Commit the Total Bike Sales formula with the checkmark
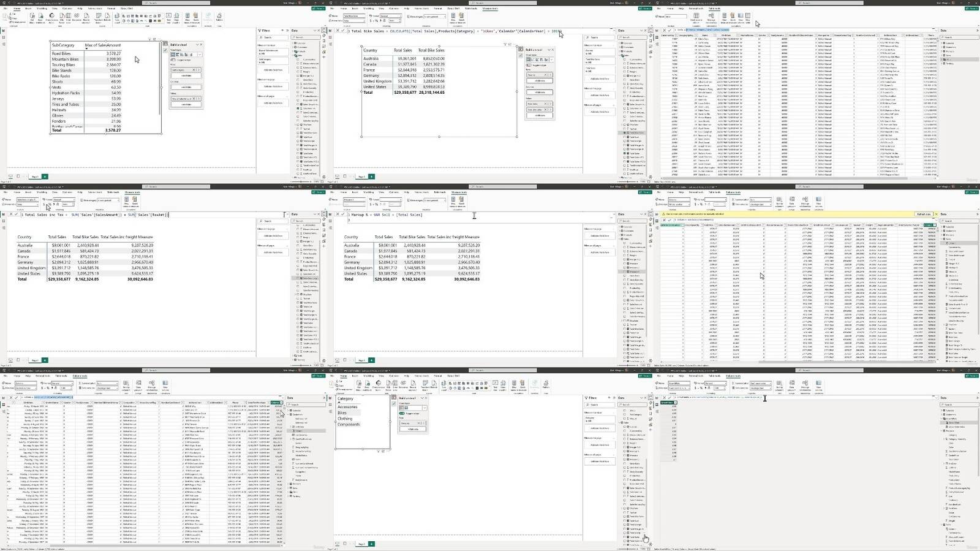This screenshot has height=551, width=980. (343, 31)
